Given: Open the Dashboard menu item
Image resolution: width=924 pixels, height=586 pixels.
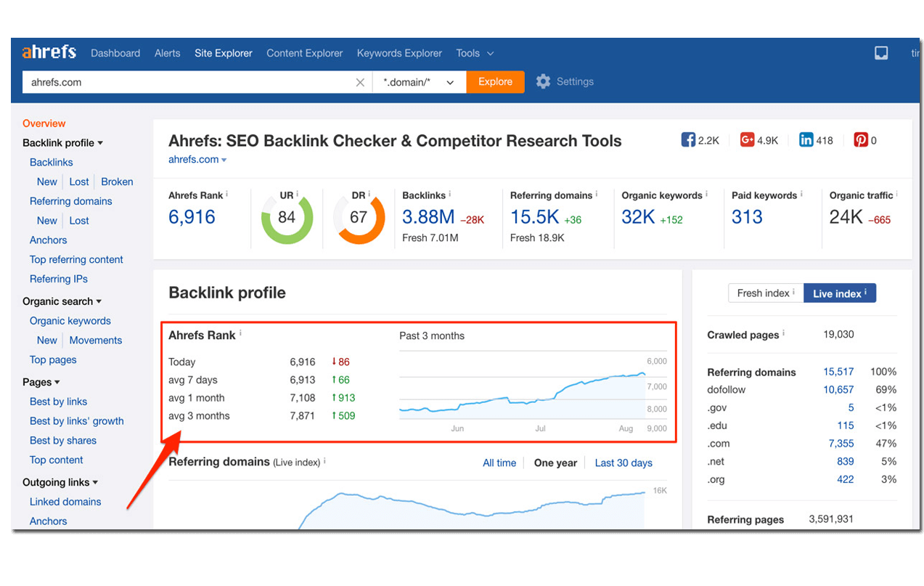Looking at the screenshot, I should [x=115, y=53].
